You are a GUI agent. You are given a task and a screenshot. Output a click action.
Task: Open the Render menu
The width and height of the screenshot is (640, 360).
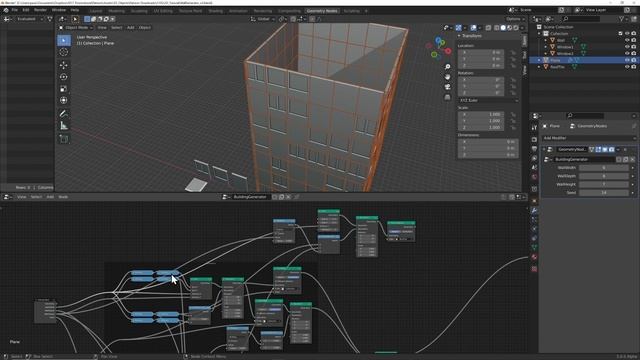click(40, 10)
